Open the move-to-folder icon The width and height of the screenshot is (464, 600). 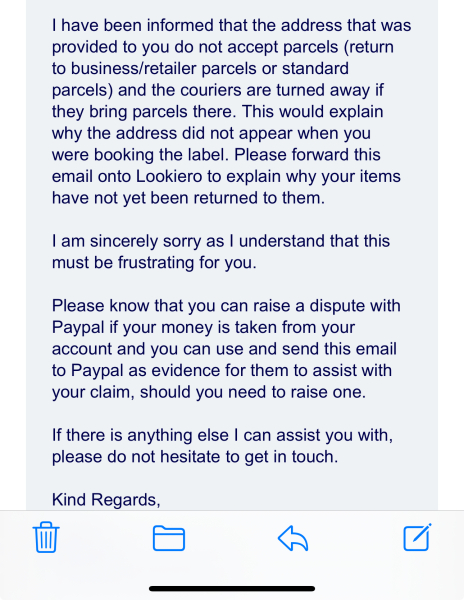point(169,538)
